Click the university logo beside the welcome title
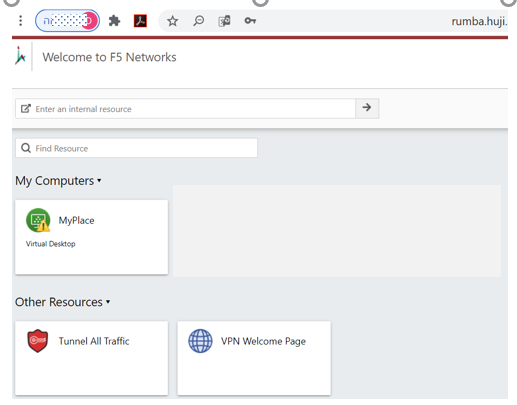 point(20,56)
